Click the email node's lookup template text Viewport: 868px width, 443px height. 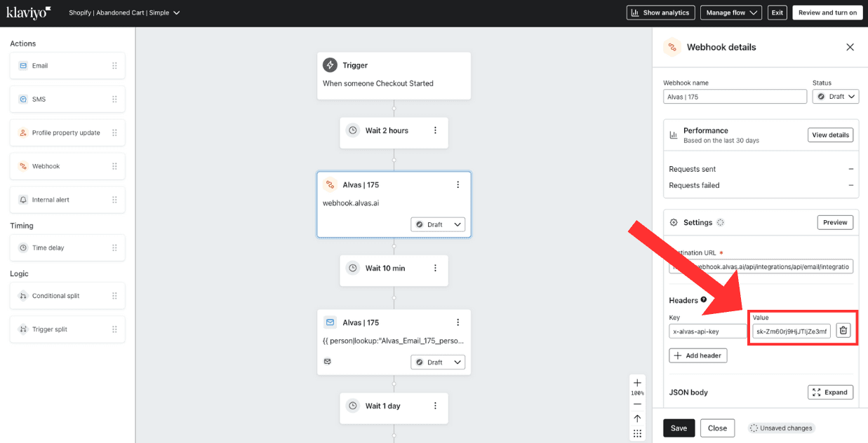394,341
